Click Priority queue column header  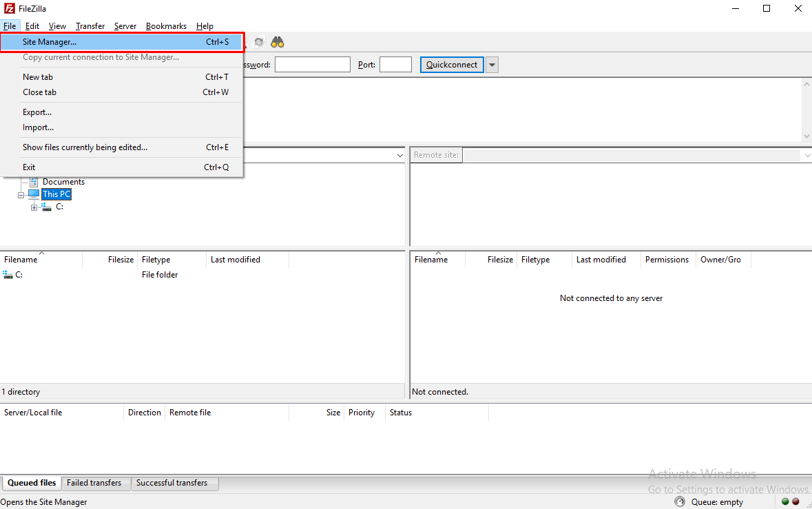tap(364, 413)
